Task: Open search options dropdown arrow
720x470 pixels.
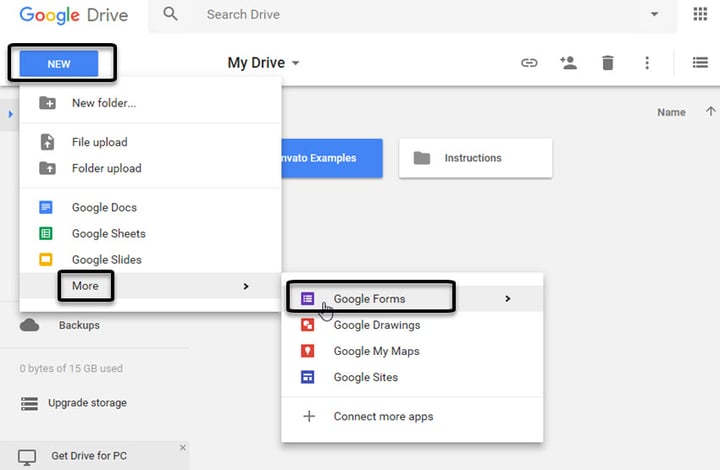Action: [654, 14]
